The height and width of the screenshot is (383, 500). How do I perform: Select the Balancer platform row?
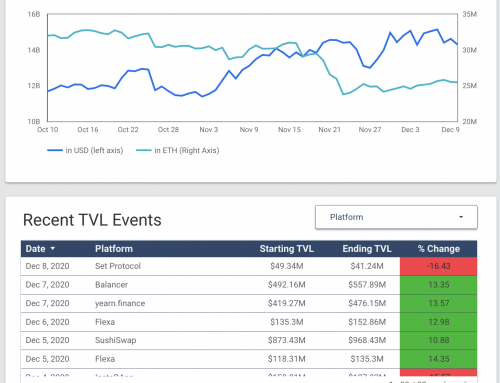click(249, 285)
